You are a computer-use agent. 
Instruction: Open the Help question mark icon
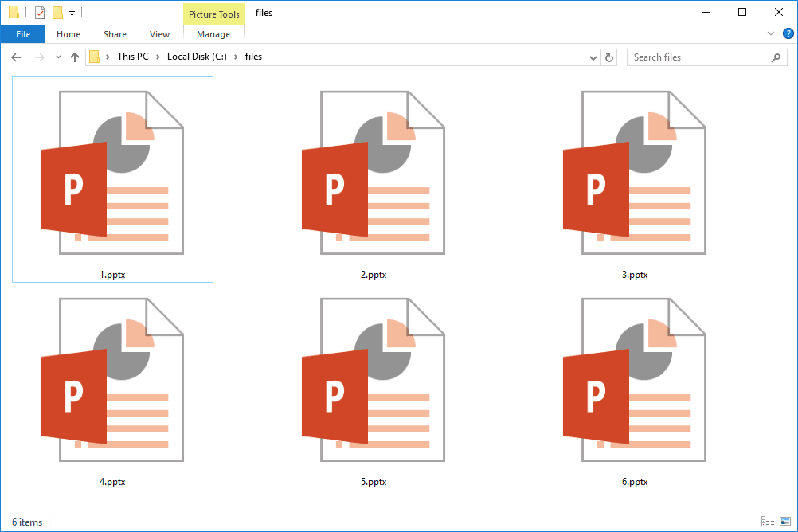coord(788,34)
